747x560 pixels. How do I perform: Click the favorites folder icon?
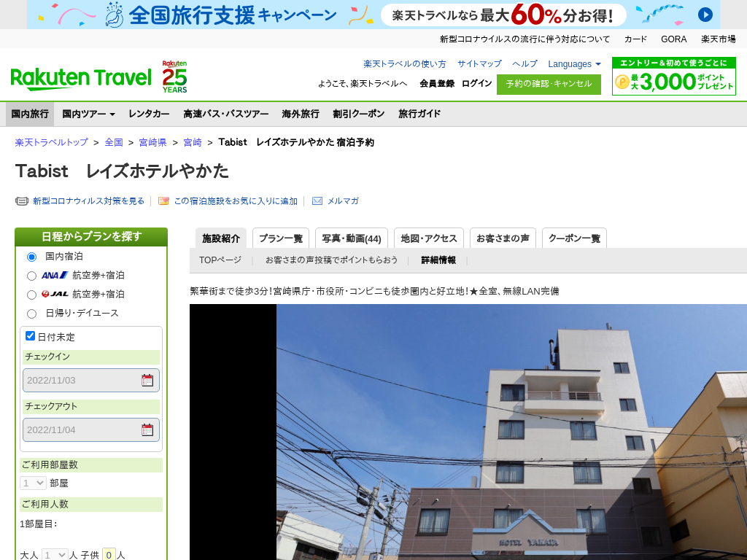pyautogui.click(x=163, y=201)
